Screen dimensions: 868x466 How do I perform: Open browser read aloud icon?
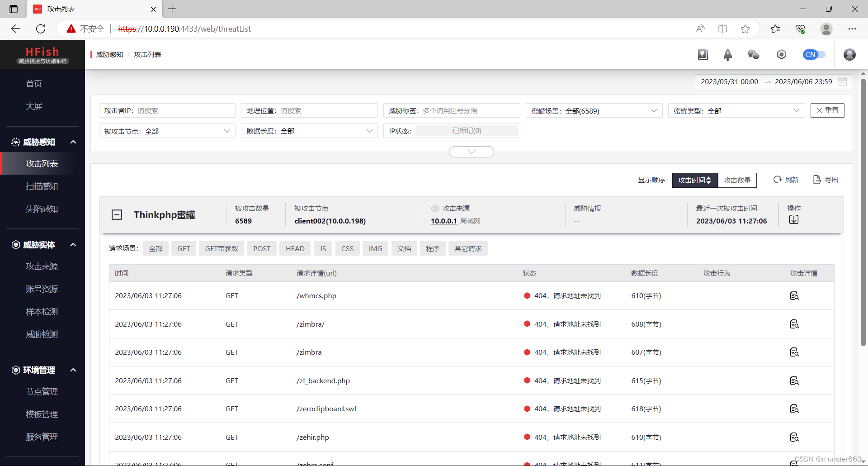pos(700,29)
